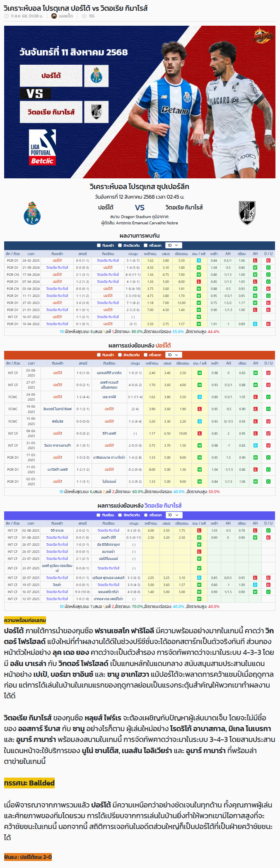Click the blue D AH badge, Porto 31-05-2025

[256, 445]
